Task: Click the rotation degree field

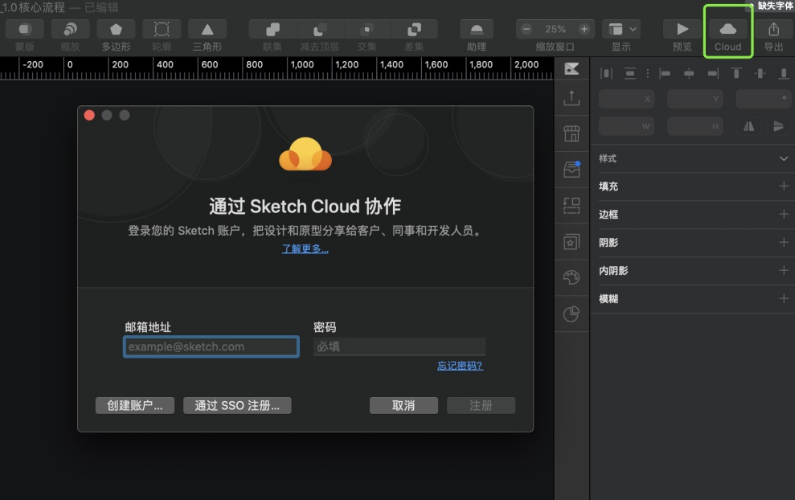Action: [764, 99]
